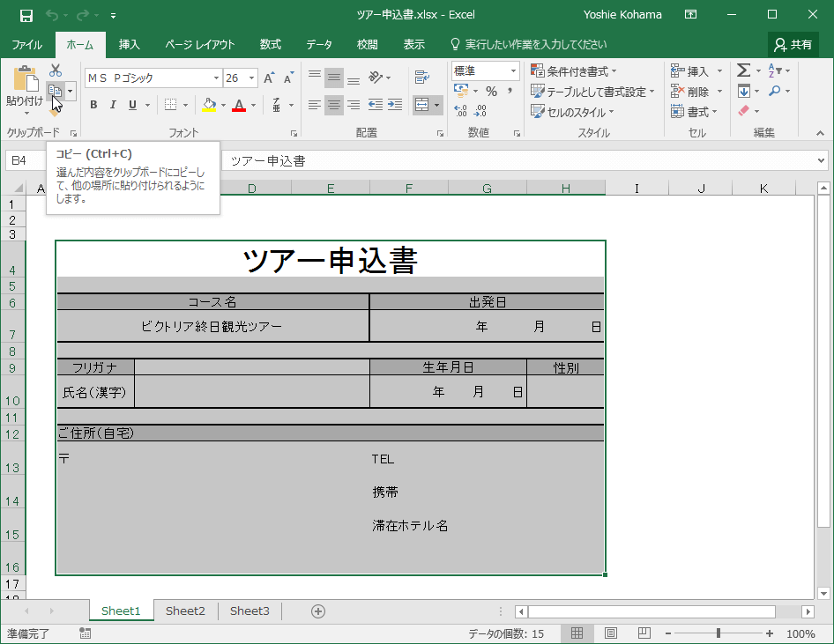Toggle Bold formatting
The image size is (834, 644).
tap(93, 105)
